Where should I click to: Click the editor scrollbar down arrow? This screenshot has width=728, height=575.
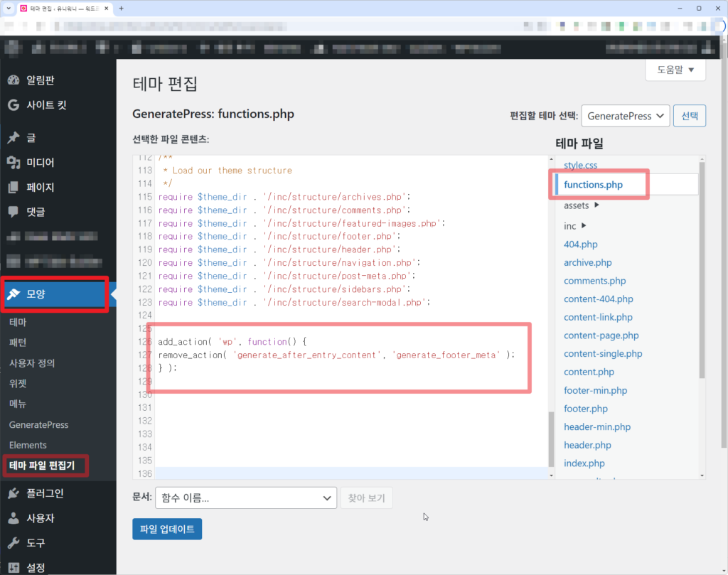tap(552, 475)
